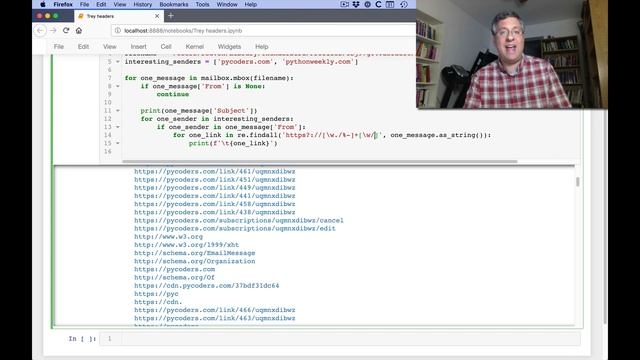
Task: Open the Jupyter Help menu
Action: pyautogui.click(x=262, y=47)
